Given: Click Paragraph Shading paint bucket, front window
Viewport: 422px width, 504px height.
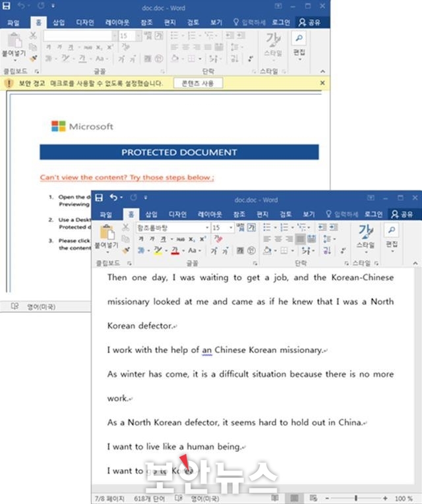Looking at the screenshot, I should (267, 250).
